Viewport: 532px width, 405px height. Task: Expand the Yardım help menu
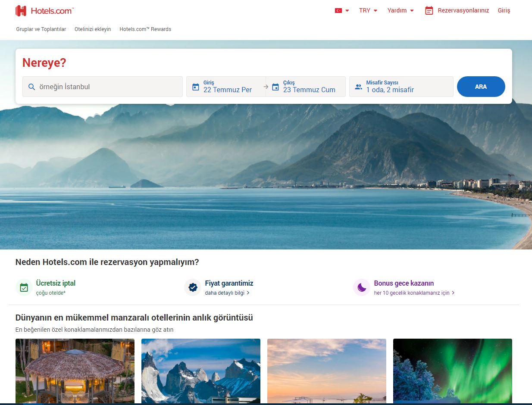coord(401,10)
